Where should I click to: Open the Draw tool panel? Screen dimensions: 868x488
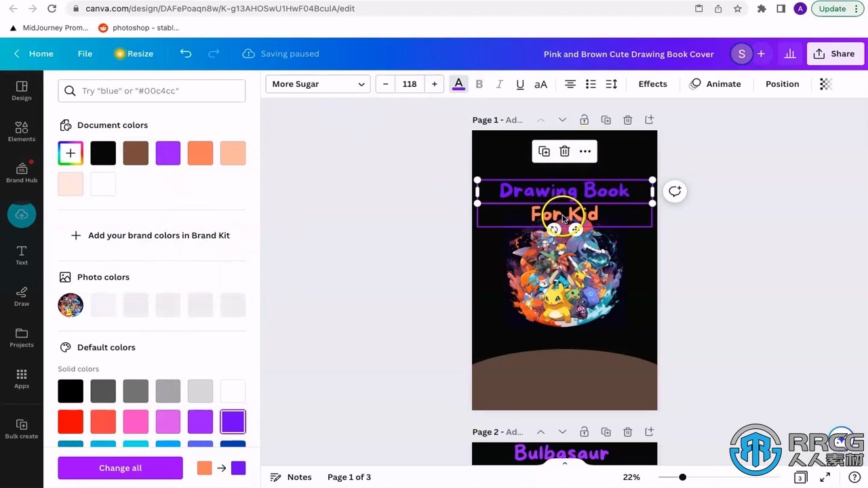[22, 296]
